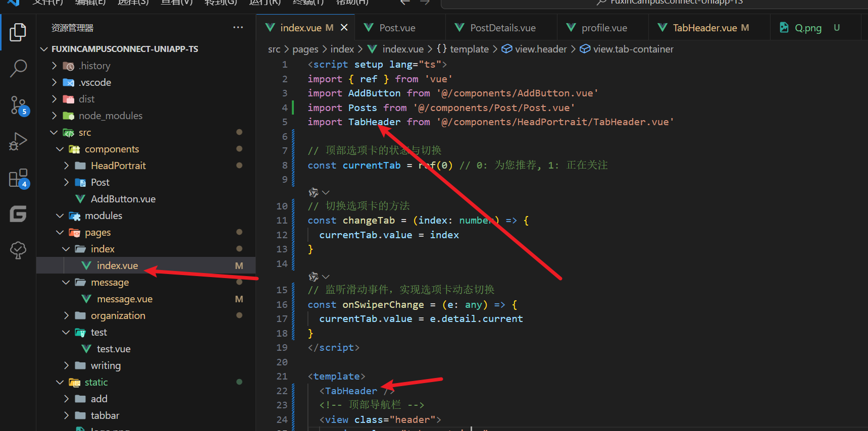Select the message folder in tree
This screenshot has width=868, height=431.
coord(146,282)
